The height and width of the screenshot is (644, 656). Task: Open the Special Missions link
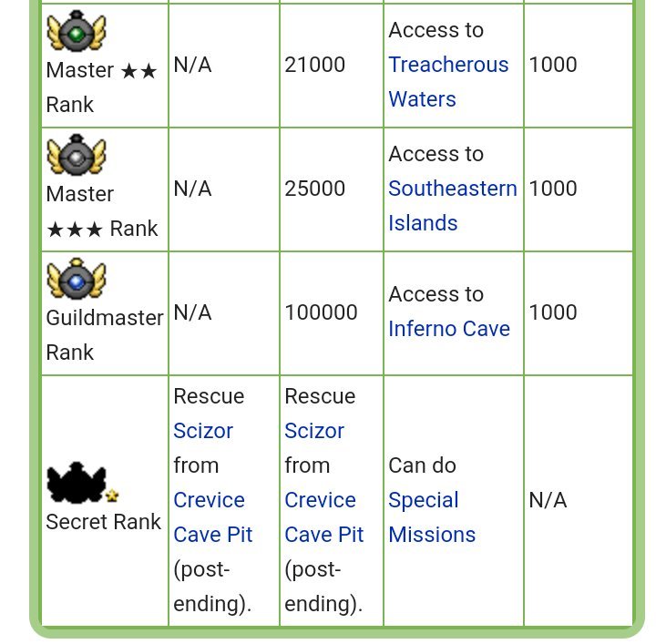point(432,517)
